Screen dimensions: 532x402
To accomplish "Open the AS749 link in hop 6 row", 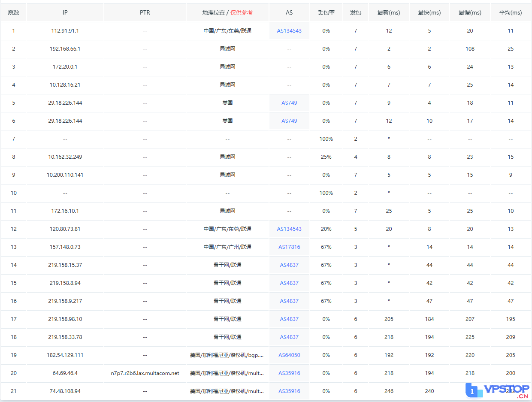I will tap(289, 121).
